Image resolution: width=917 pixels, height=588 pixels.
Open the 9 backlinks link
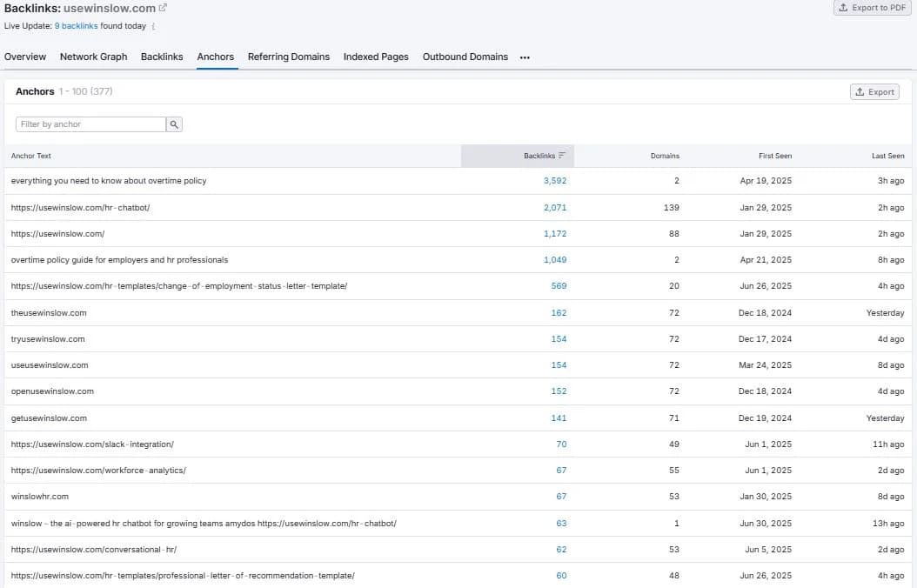click(x=76, y=26)
